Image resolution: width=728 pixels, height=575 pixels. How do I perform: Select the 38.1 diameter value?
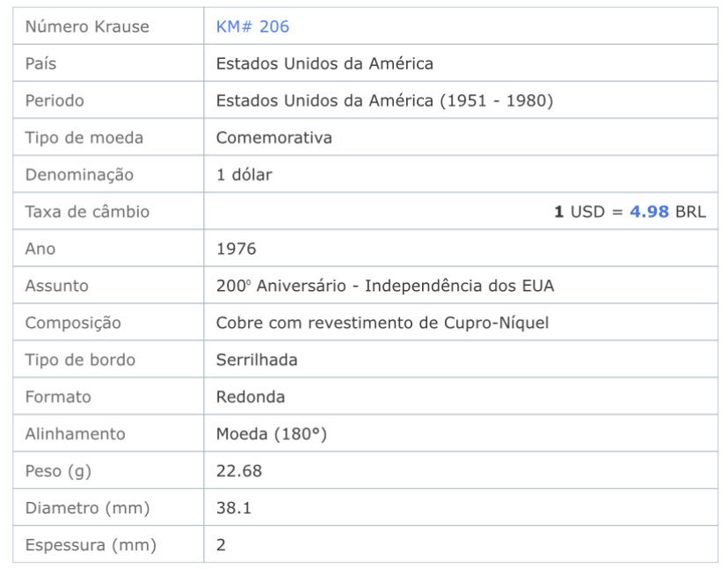point(234,508)
